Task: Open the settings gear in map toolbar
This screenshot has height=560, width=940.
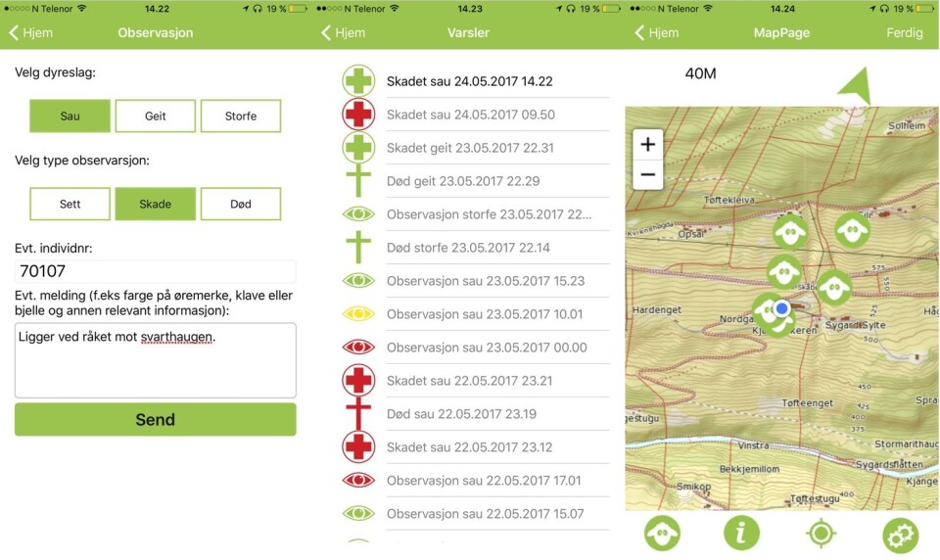Action: click(900, 535)
